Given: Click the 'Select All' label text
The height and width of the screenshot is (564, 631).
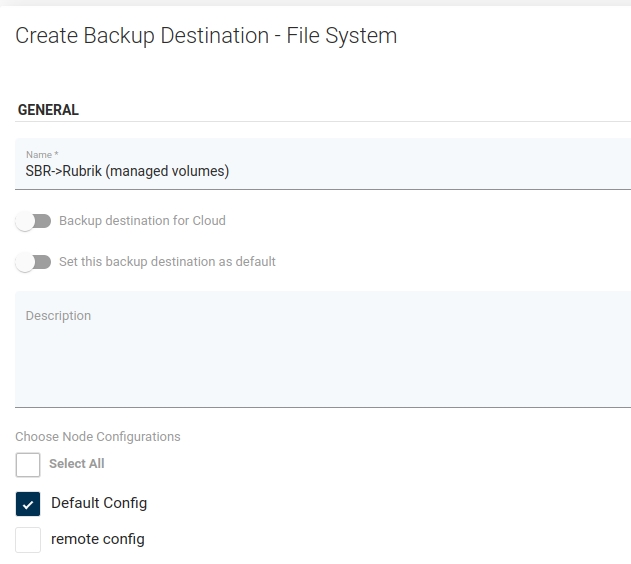Looking at the screenshot, I should pyautogui.click(x=76, y=464).
